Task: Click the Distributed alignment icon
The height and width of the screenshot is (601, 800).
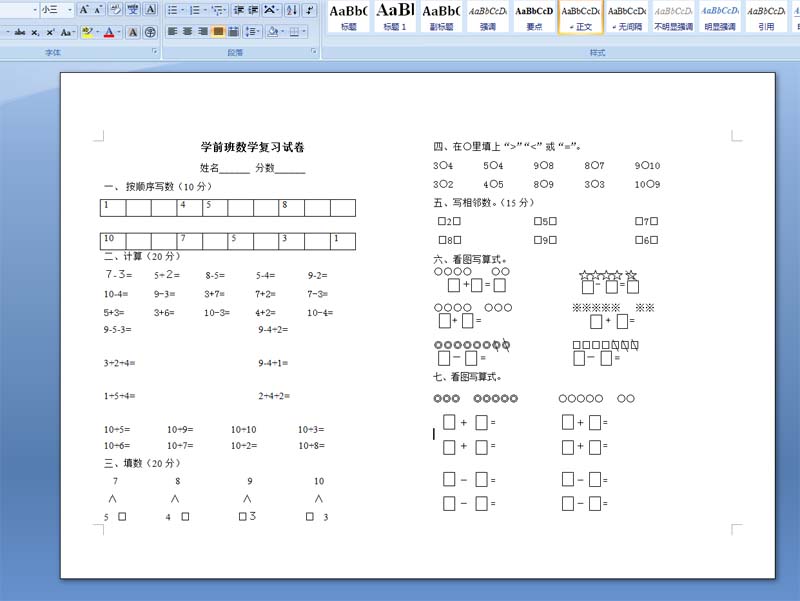Action: [x=234, y=32]
